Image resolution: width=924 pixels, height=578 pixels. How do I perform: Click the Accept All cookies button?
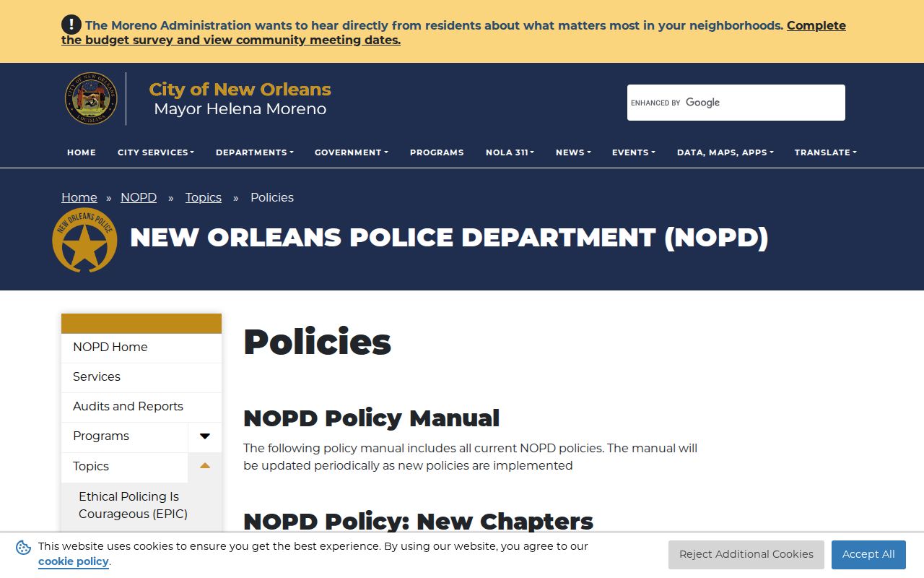click(x=868, y=555)
